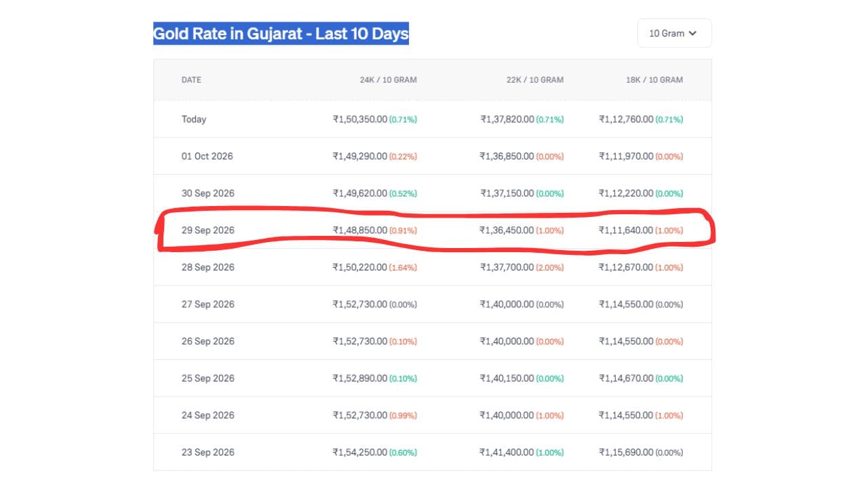Click the 24K price ₹1,52,890.00

click(x=360, y=378)
